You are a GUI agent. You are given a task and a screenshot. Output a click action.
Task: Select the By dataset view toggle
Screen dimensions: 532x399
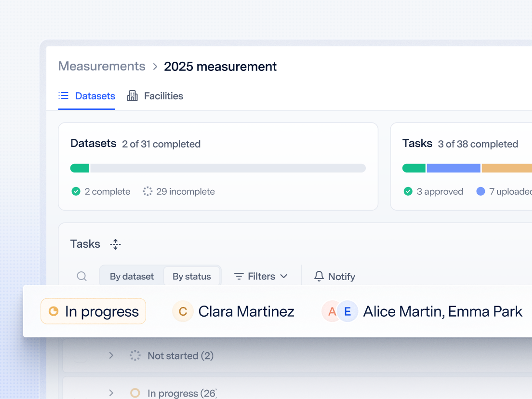pos(132,276)
